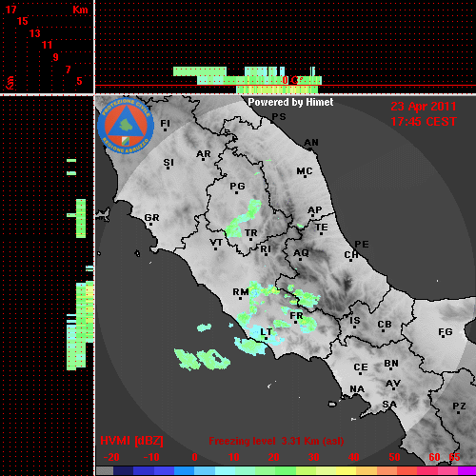The height and width of the screenshot is (476, 476).
Task: Select the AQ city label
Action: click(x=301, y=253)
